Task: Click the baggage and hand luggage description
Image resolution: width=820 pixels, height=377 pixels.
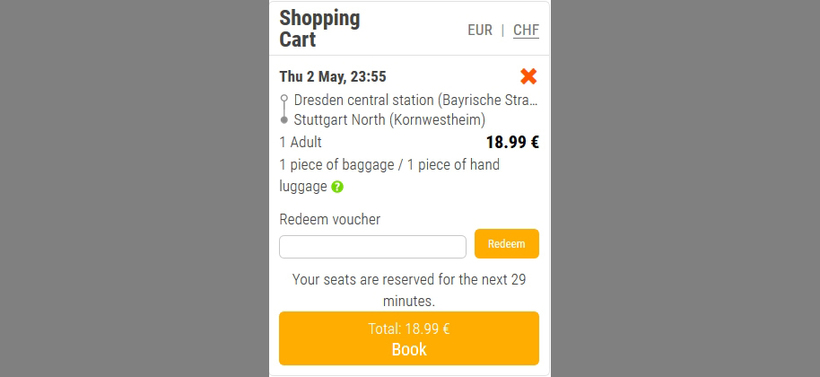Action: (390, 176)
